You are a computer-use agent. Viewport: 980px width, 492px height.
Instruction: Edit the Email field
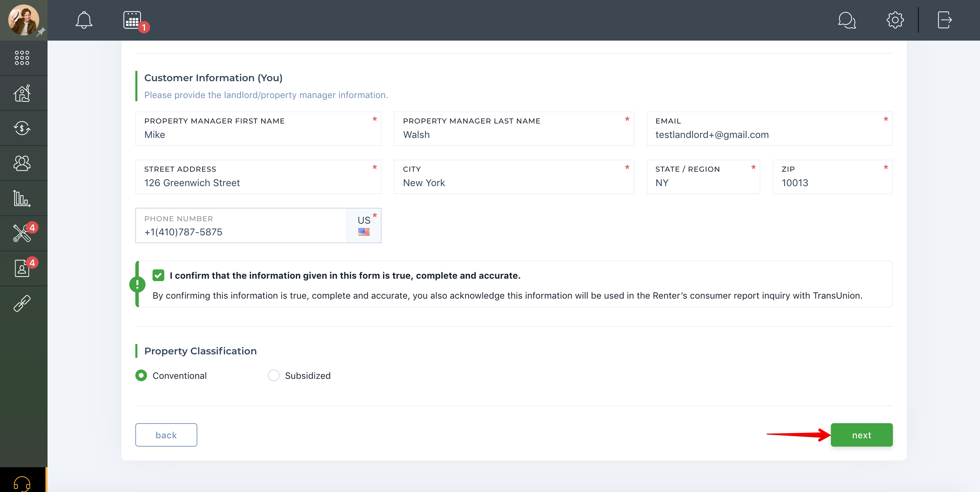pos(770,129)
